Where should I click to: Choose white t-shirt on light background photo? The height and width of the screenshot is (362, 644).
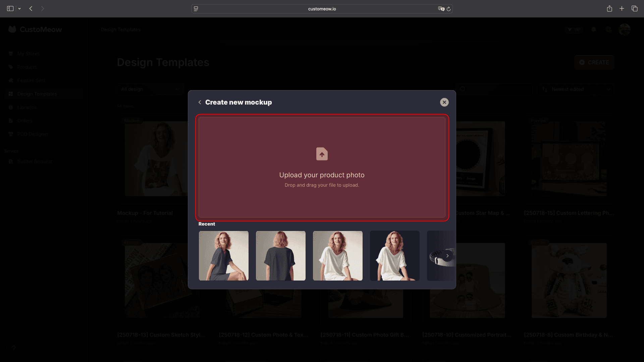point(338,256)
